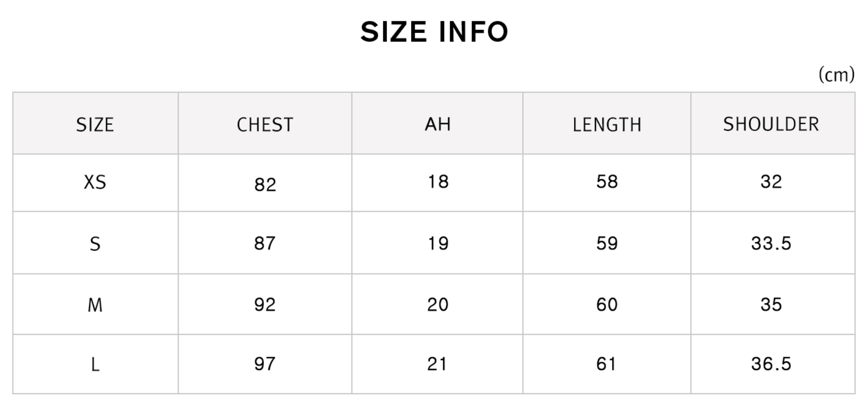Click the AH value 21
The image size is (868, 408).
click(x=438, y=363)
